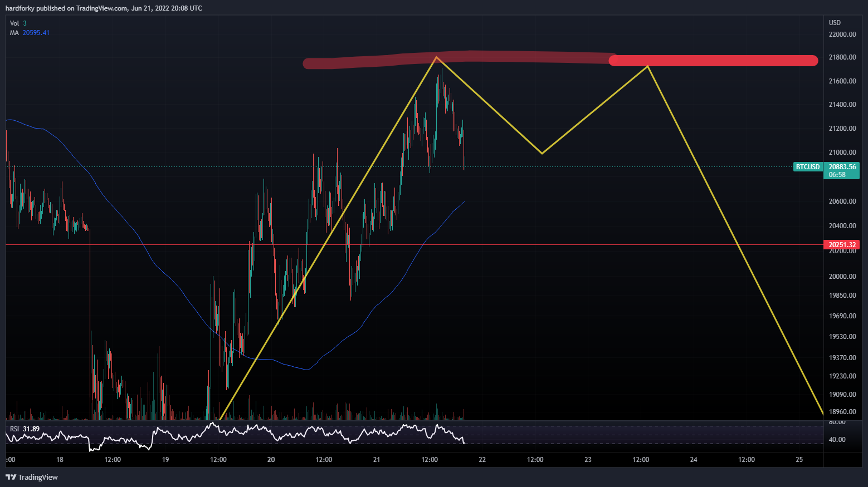Click the date 19 on time axis
868x487 pixels.
click(165, 460)
